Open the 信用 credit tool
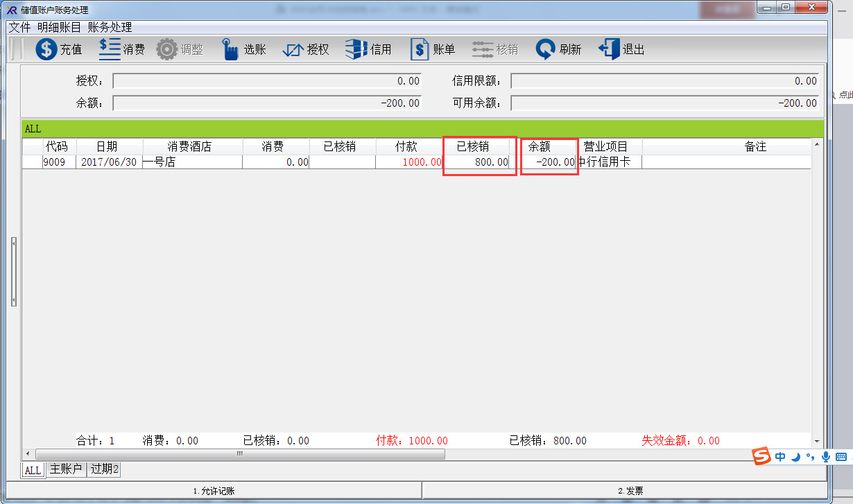Screen dimensions: 853x504 [x=356, y=49]
